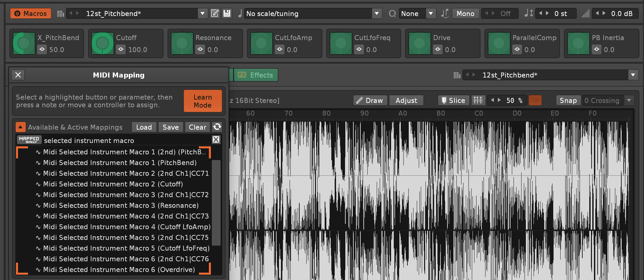Screen dimensions: 644x280
Task: Toggle the Snap option in sample editor
Action: pos(568,100)
